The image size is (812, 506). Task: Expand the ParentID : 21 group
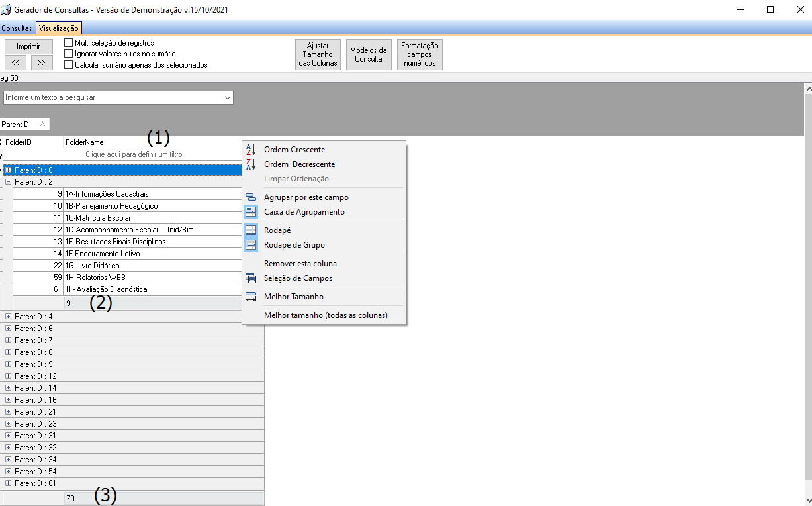[9, 412]
